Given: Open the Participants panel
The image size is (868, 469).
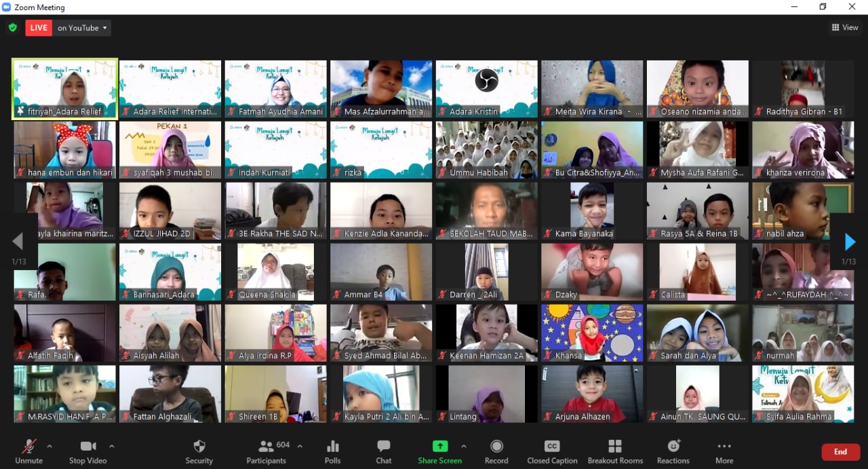Looking at the screenshot, I should (267, 451).
